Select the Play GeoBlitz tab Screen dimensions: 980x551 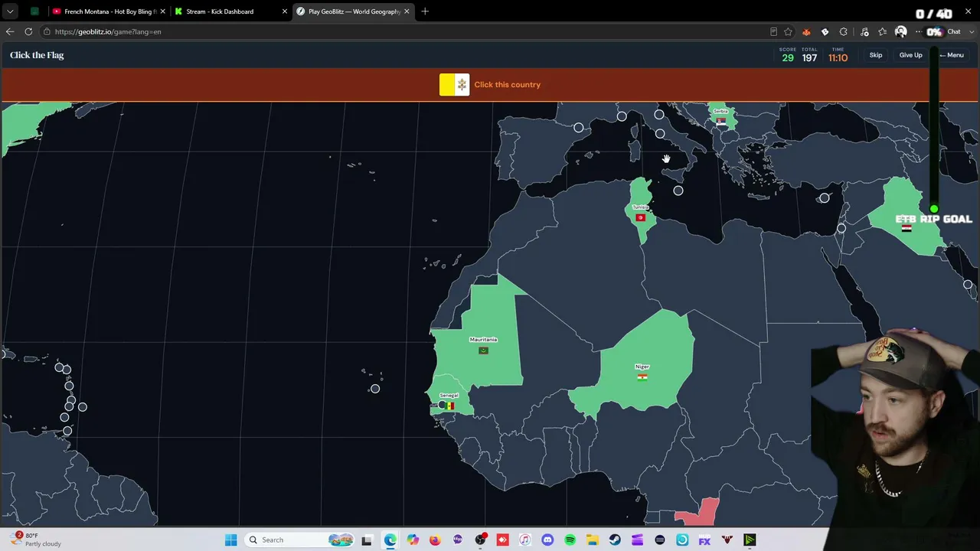pos(352,11)
